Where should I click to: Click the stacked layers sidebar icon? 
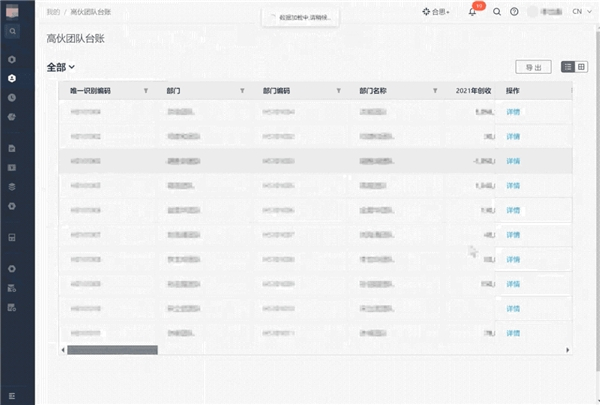tap(12, 187)
